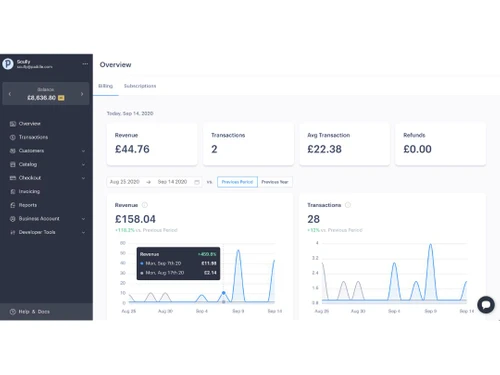The width and height of the screenshot is (500, 375).
Task: Switch to the Subscriptions tab
Action: coord(140,86)
